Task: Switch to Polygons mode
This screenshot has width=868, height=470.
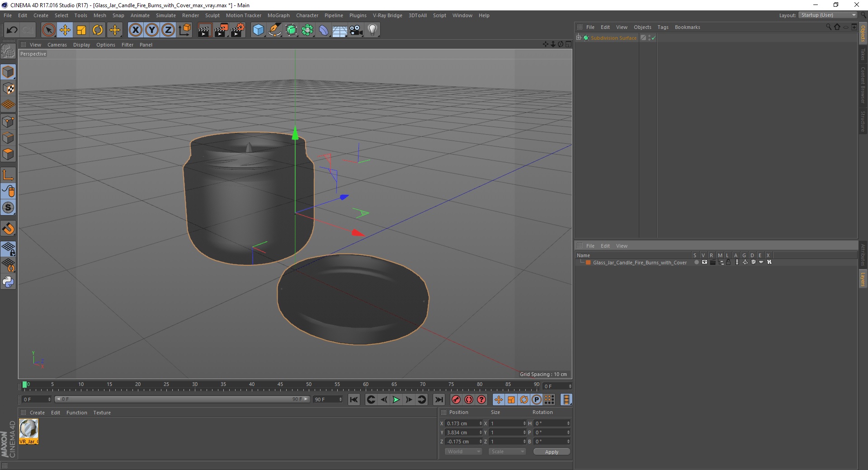Action: 8,154
